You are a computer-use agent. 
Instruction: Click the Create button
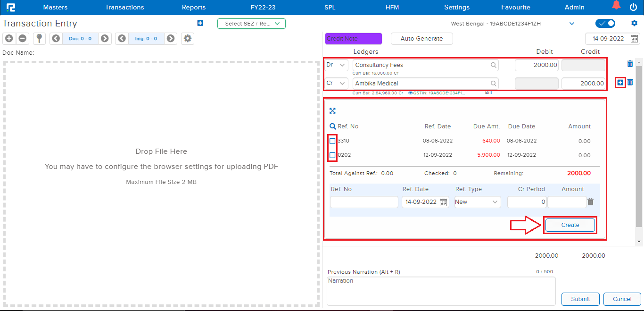coord(570,225)
